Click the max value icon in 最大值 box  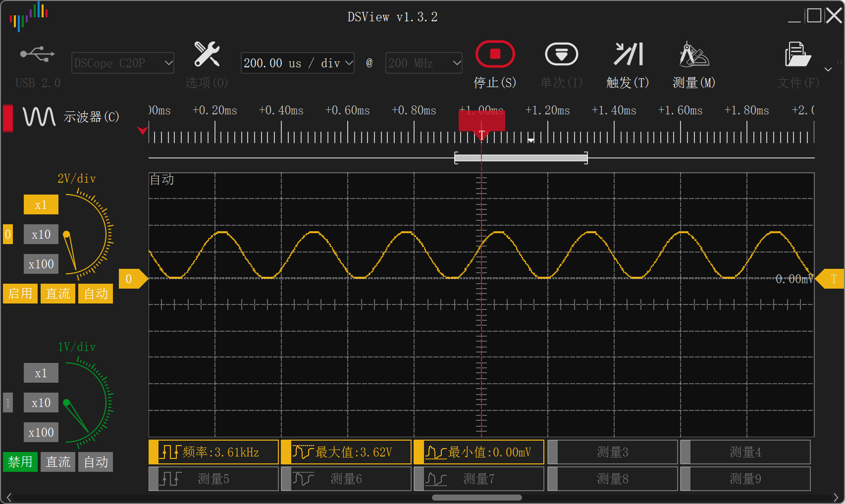303,452
